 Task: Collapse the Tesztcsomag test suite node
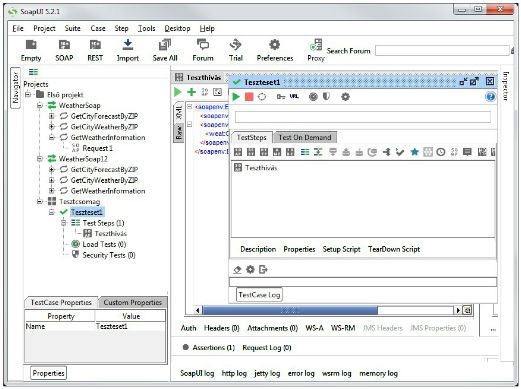tap(40, 201)
